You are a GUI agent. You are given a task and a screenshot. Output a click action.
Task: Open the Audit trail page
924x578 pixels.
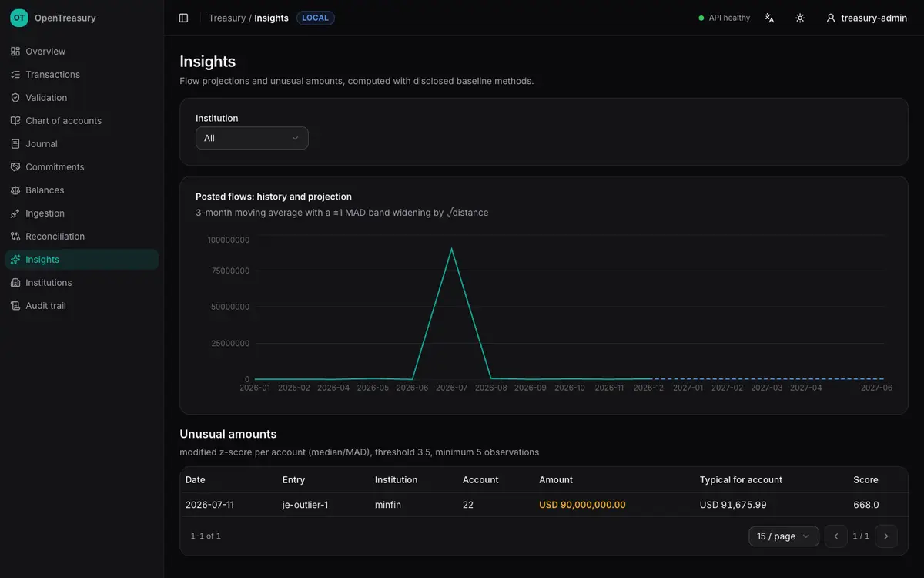(82, 306)
